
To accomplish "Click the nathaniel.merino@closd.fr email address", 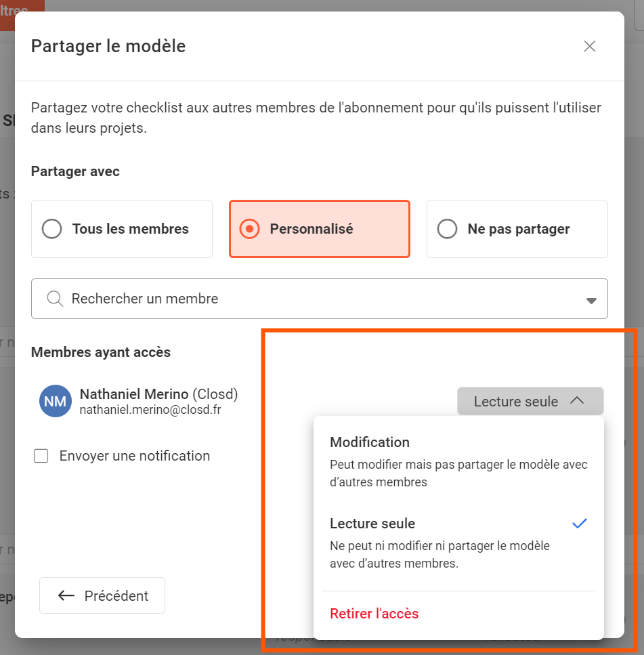I will coord(150,410).
